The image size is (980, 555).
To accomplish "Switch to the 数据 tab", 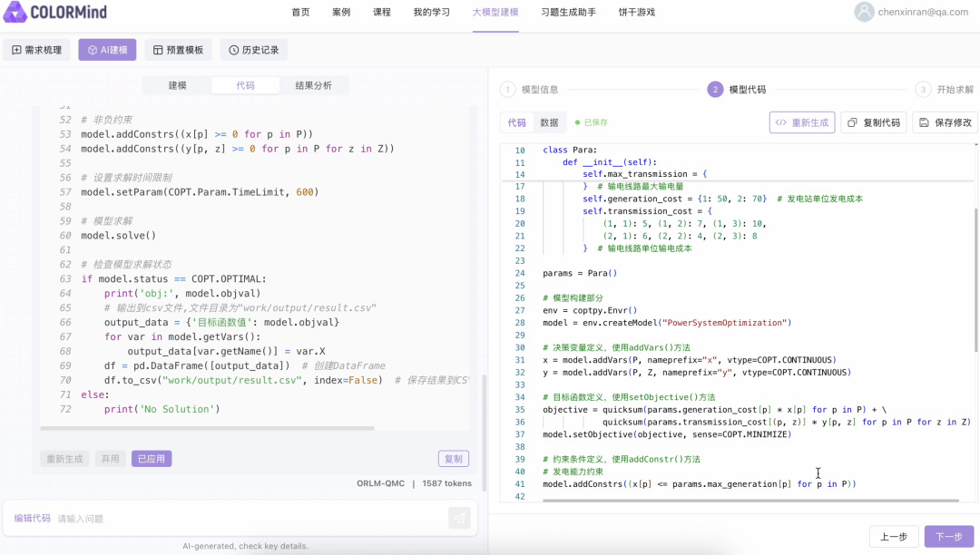I will point(549,122).
